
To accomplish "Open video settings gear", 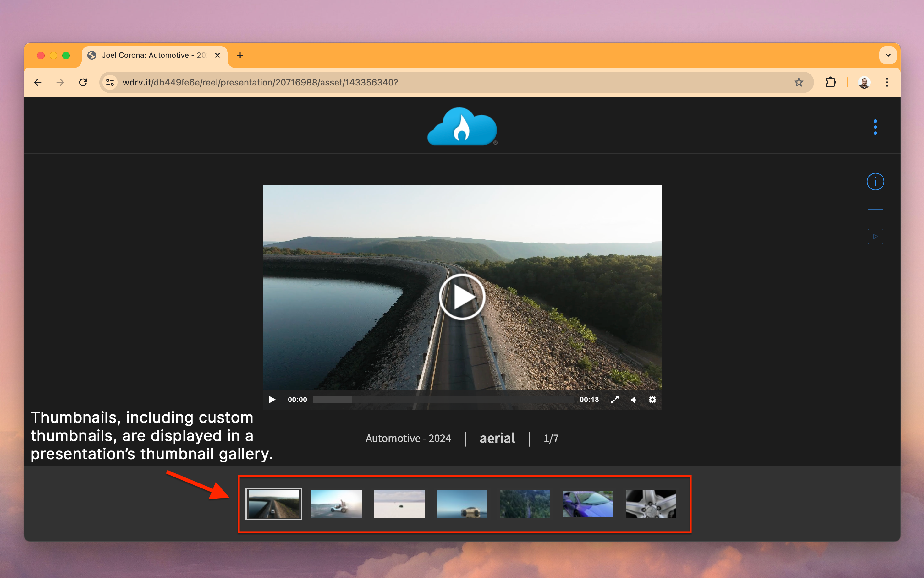I will (x=652, y=400).
